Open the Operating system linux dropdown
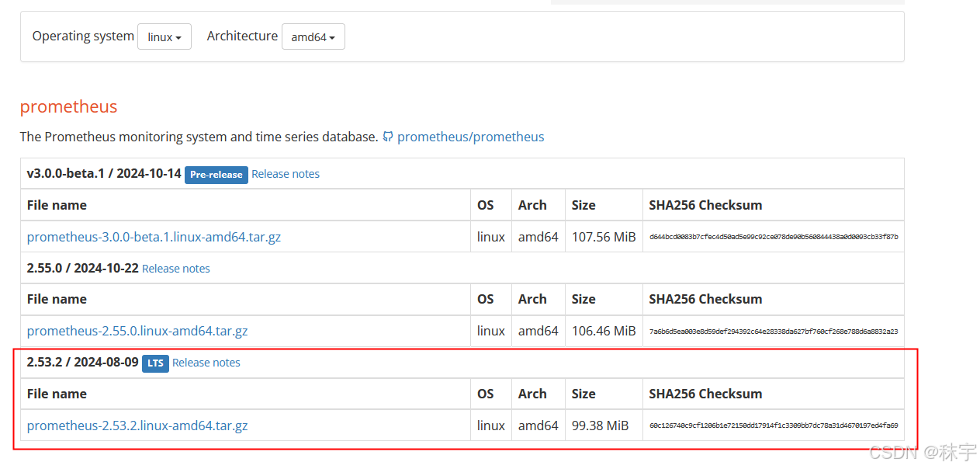Screen dimensions: 980x469 click(x=164, y=36)
